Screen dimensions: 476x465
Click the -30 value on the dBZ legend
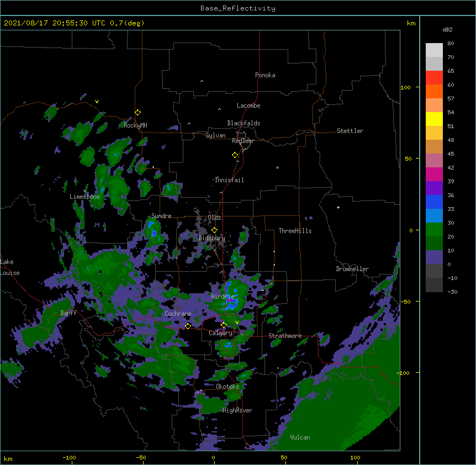(452, 292)
